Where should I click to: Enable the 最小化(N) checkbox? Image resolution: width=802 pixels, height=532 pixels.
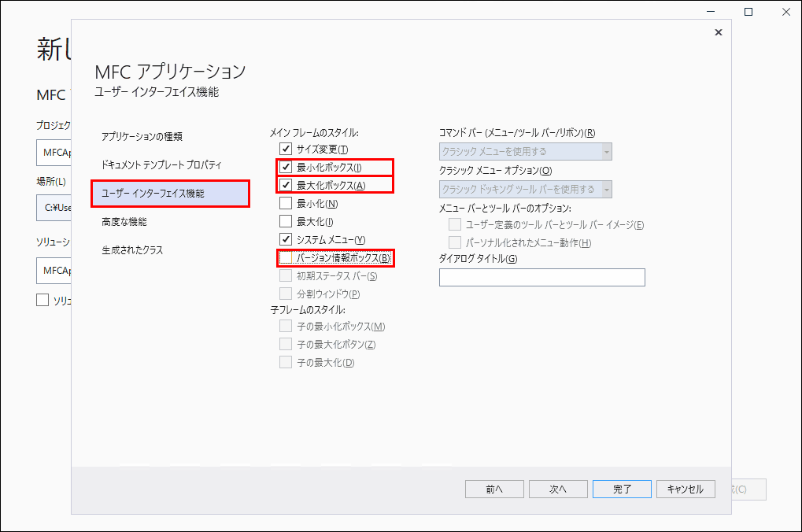pos(286,204)
